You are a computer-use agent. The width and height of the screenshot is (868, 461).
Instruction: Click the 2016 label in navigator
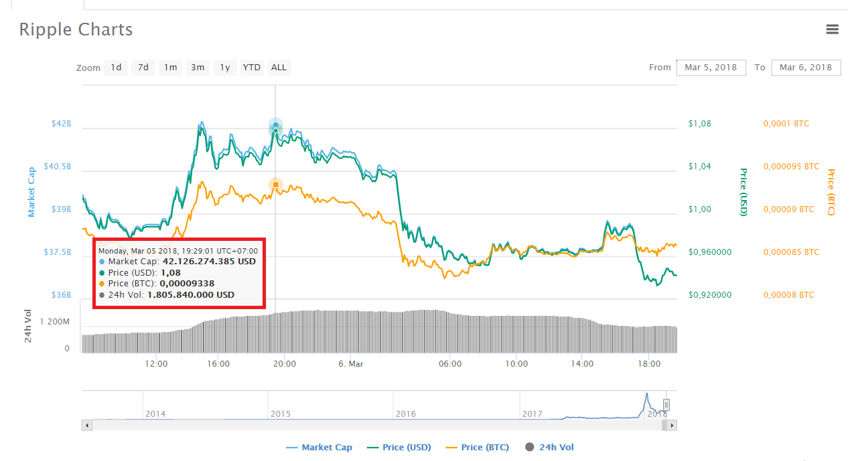(406, 413)
